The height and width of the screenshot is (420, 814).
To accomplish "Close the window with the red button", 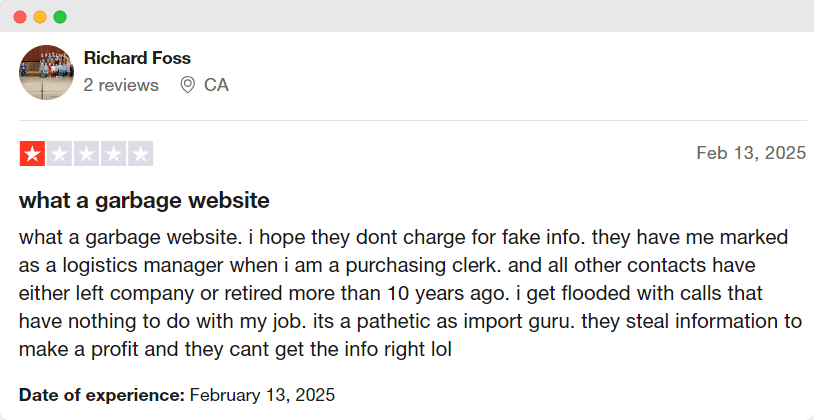I will tap(20, 17).
